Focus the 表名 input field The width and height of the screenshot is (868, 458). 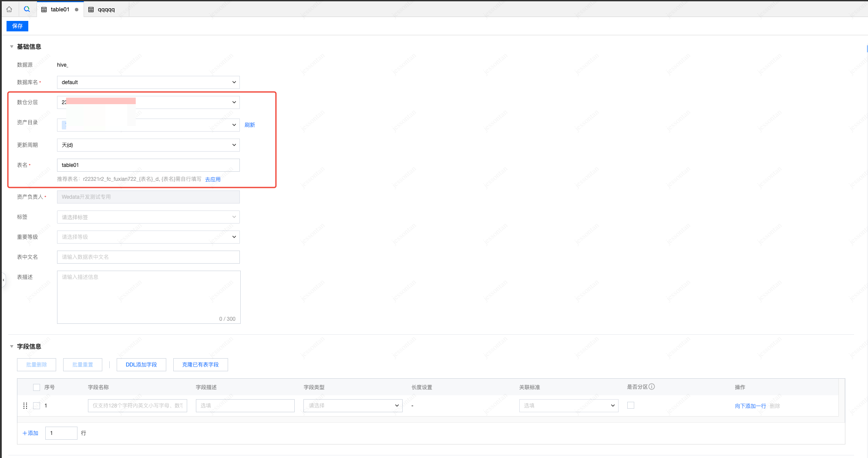[148, 165]
